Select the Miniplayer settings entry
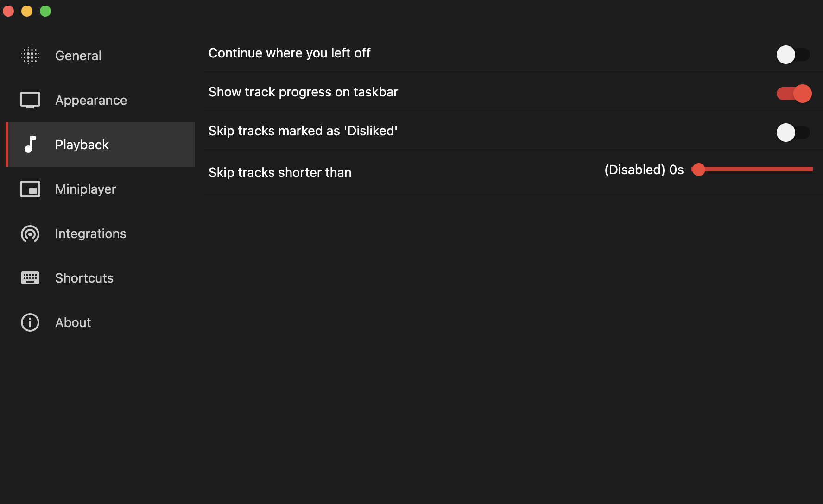The width and height of the screenshot is (823, 504). point(85,189)
